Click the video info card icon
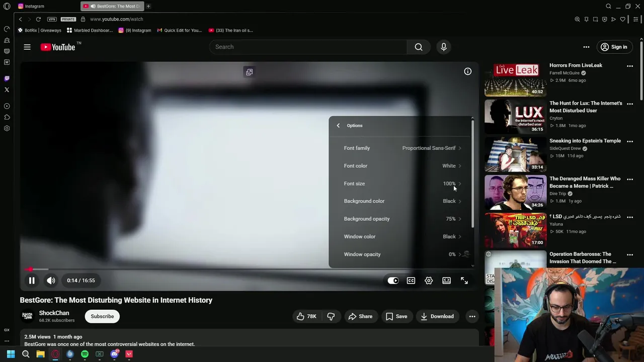This screenshot has height=362, width=644. click(467, 71)
